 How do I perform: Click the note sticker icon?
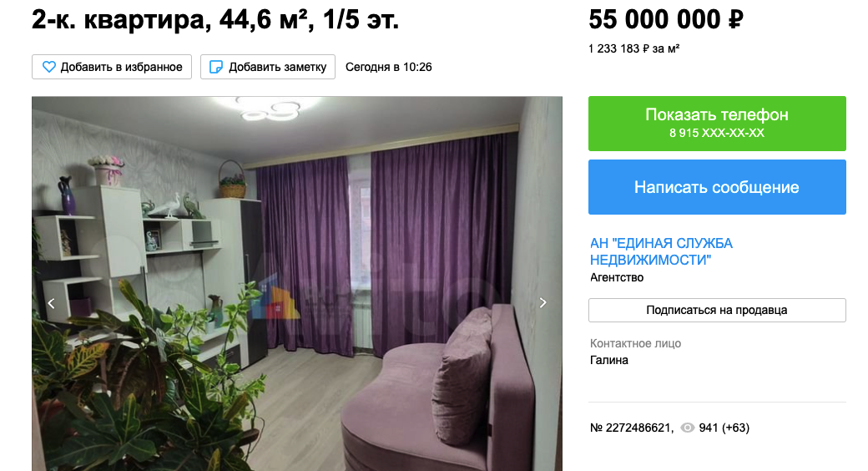[216, 67]
